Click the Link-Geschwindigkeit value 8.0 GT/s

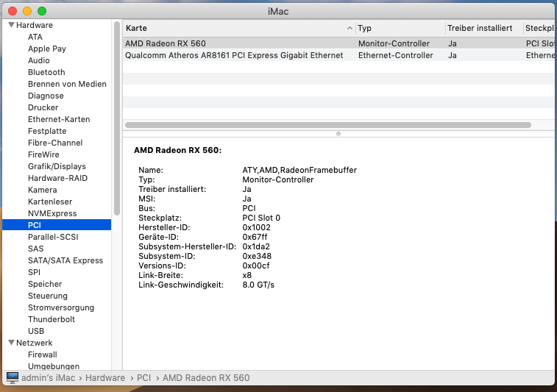258,285
